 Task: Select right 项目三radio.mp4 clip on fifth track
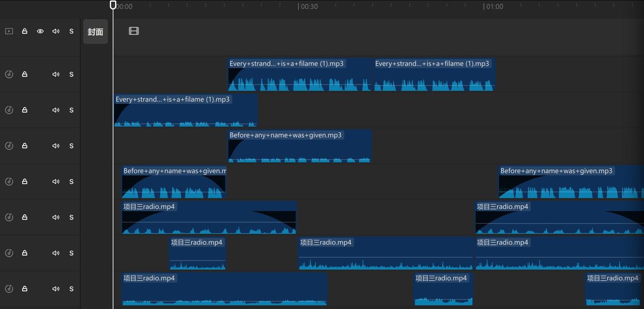(x=559, y=217)
